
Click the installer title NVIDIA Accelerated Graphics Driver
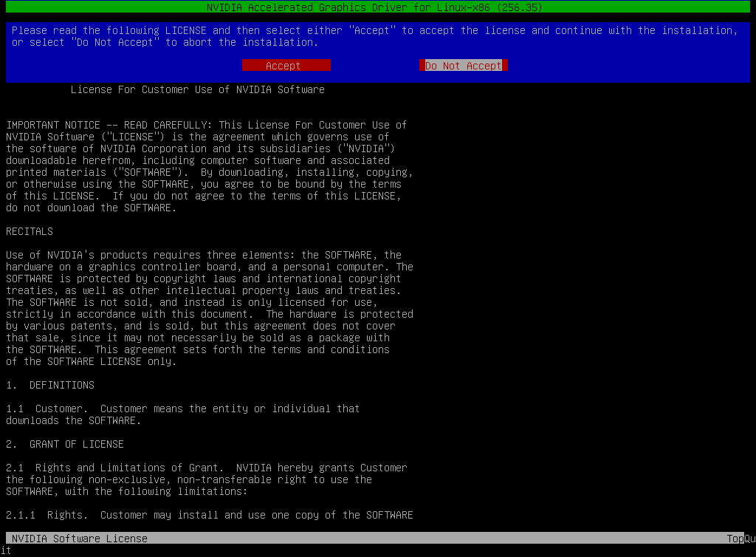tap(374, 7)
